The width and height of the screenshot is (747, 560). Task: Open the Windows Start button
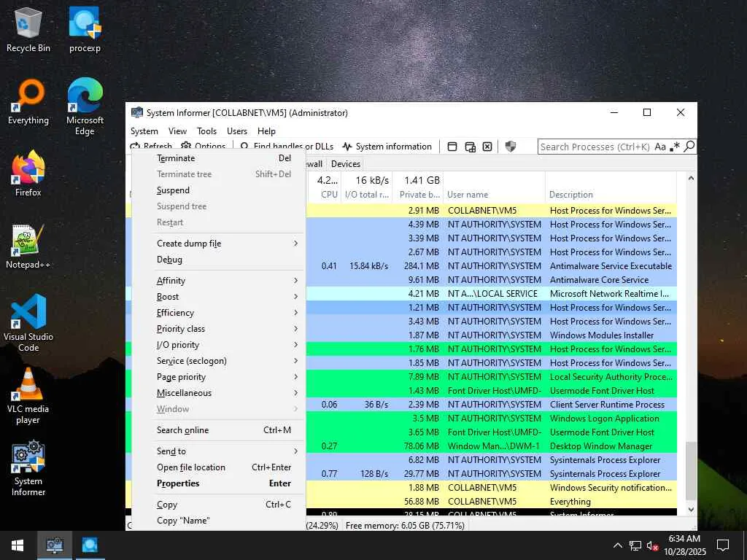(18, 545)
